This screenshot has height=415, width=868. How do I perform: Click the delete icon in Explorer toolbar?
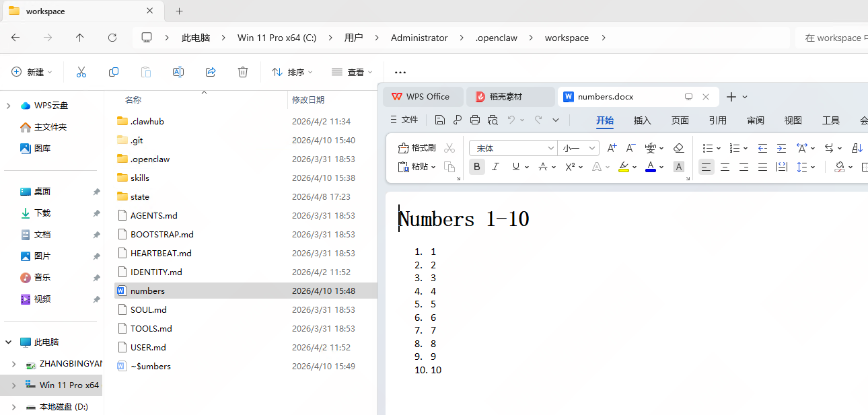[243, 72]
